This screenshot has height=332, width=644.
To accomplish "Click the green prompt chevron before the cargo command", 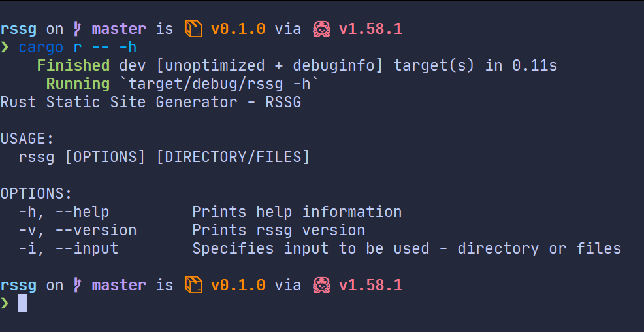I will (x=5, y=48).
